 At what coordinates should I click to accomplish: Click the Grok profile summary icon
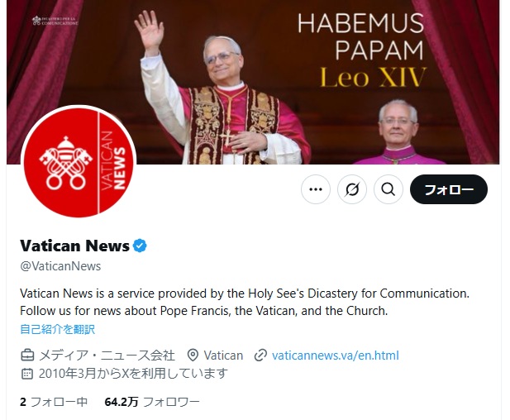352,189
